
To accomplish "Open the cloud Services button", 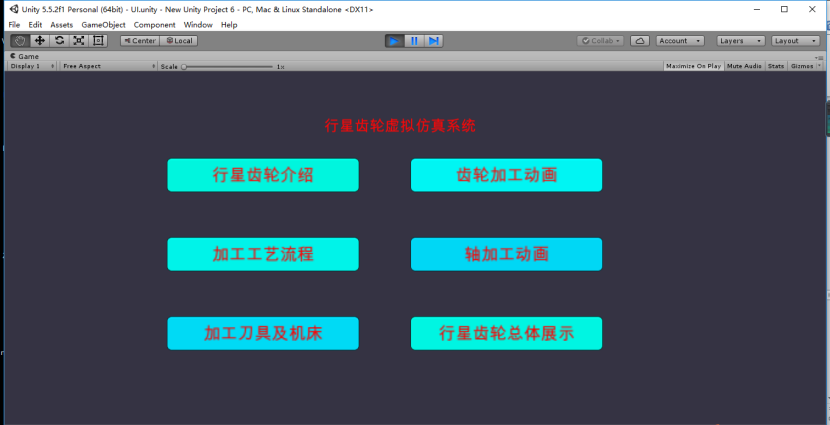I will point(640,41).
